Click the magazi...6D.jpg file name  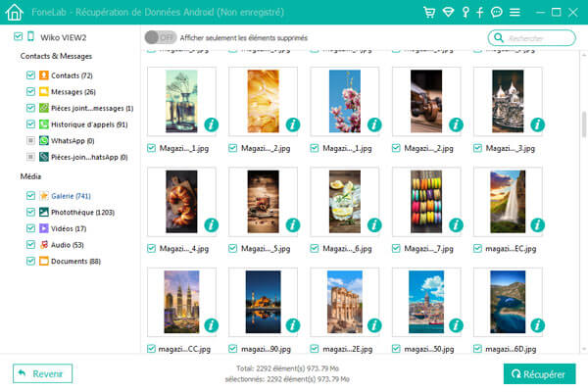[511, 349]
